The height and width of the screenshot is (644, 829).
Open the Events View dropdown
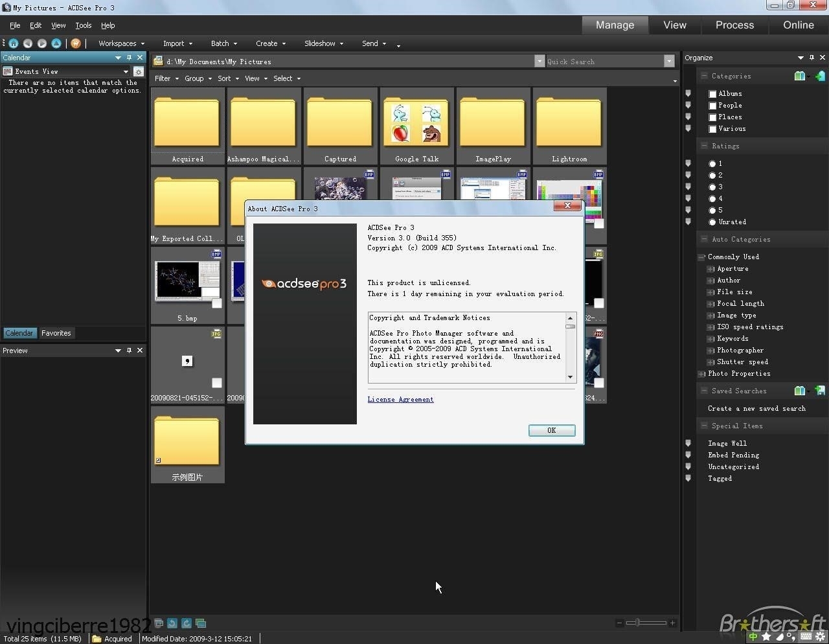[x=126, y=72]
